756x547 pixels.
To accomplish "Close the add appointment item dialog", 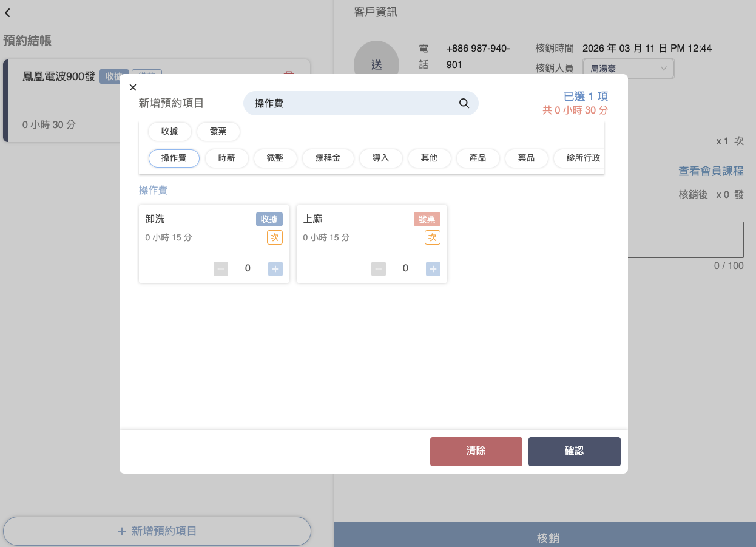I will [133, 87].
